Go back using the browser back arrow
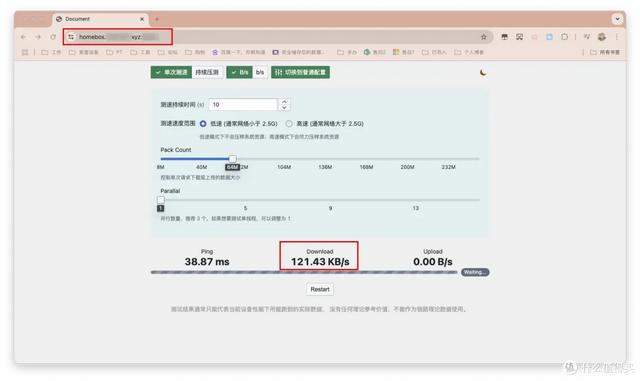This screenshot has width=640, height=381. coord(23,37)
